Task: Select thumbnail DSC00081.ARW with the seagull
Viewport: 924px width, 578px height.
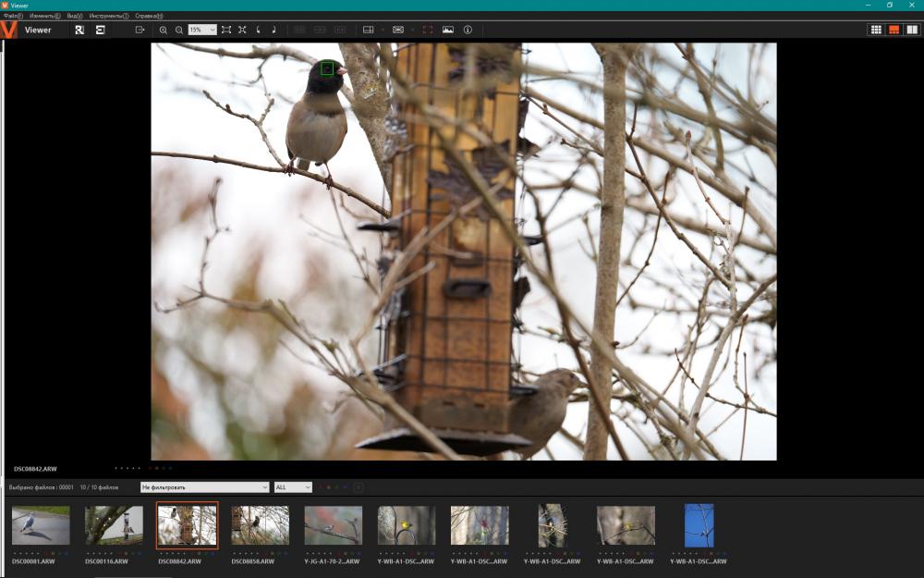Action: click(41, 525)
